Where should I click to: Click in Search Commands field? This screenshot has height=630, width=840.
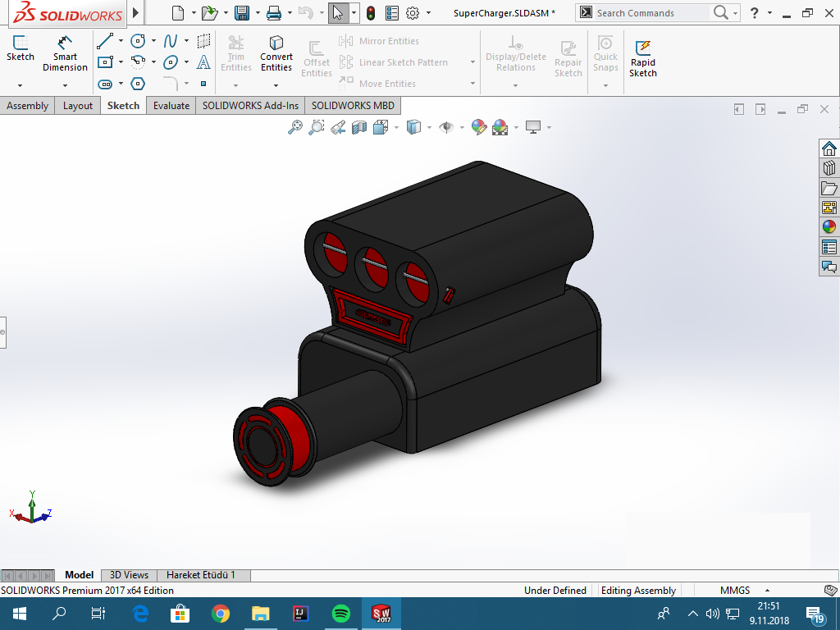[652, 13]
